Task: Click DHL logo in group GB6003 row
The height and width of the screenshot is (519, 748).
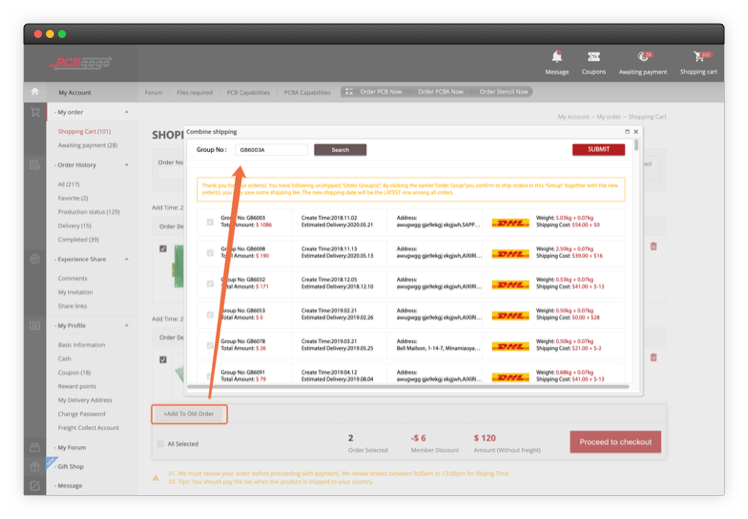Action: pyautogui.click(x=510, y=223)
